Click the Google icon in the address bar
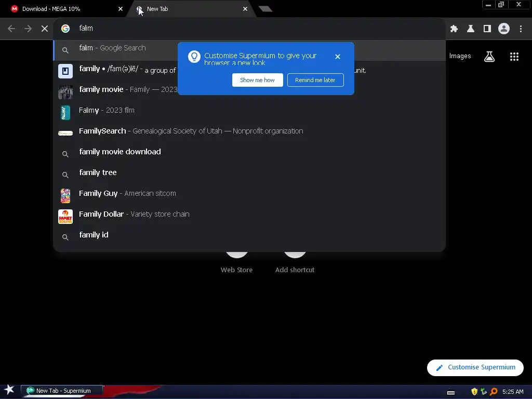The height and width of the screenshot is (399, 532). 65,29
